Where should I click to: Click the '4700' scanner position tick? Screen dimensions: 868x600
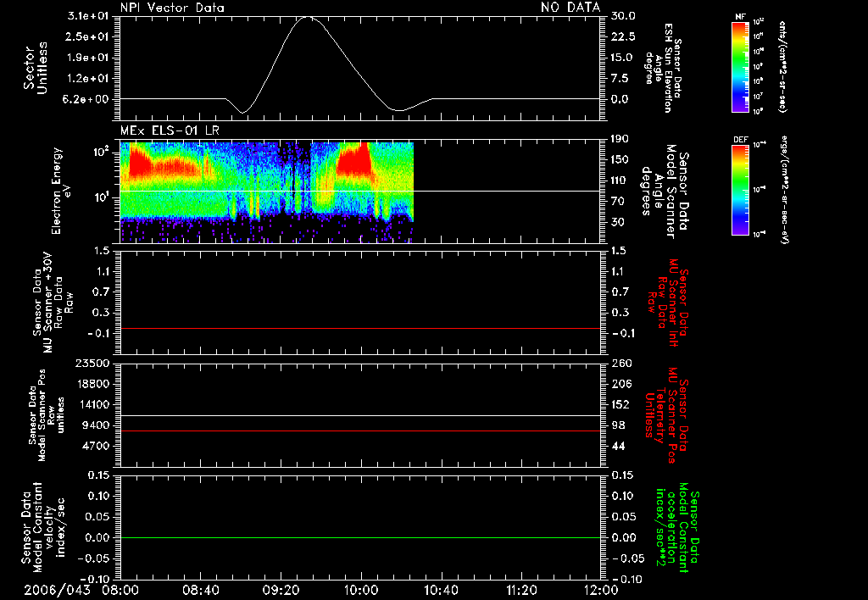point(95,446)
